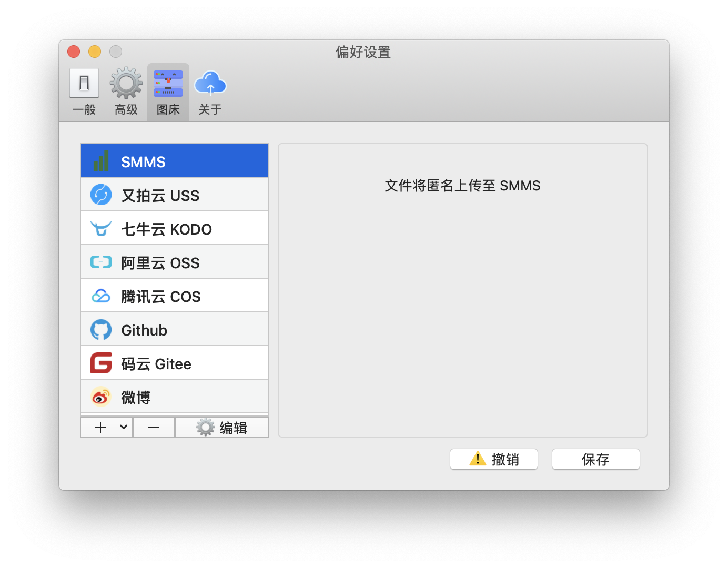Expand the add-host dropdown chevron
The image size is (728, 568).
coord(124,427)
